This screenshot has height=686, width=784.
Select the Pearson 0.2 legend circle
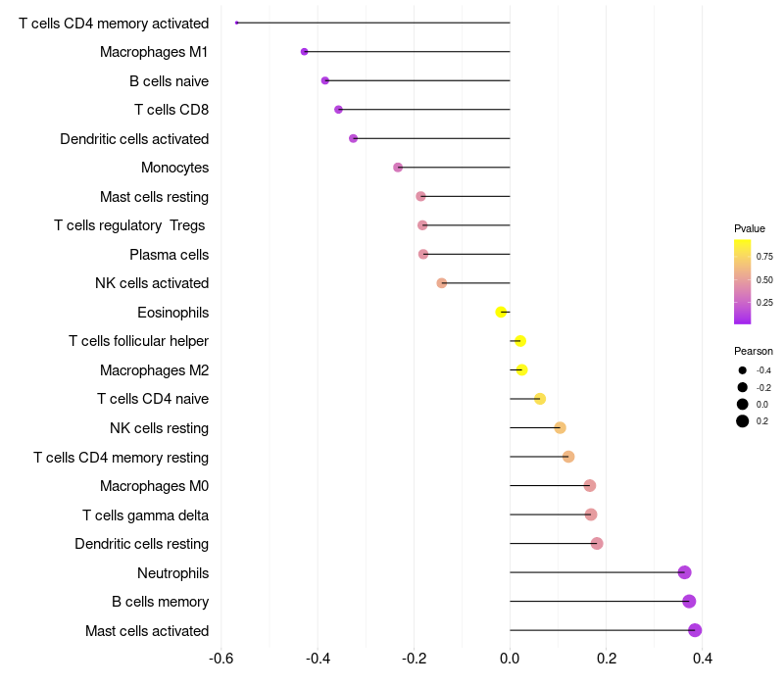click(743, 421)
